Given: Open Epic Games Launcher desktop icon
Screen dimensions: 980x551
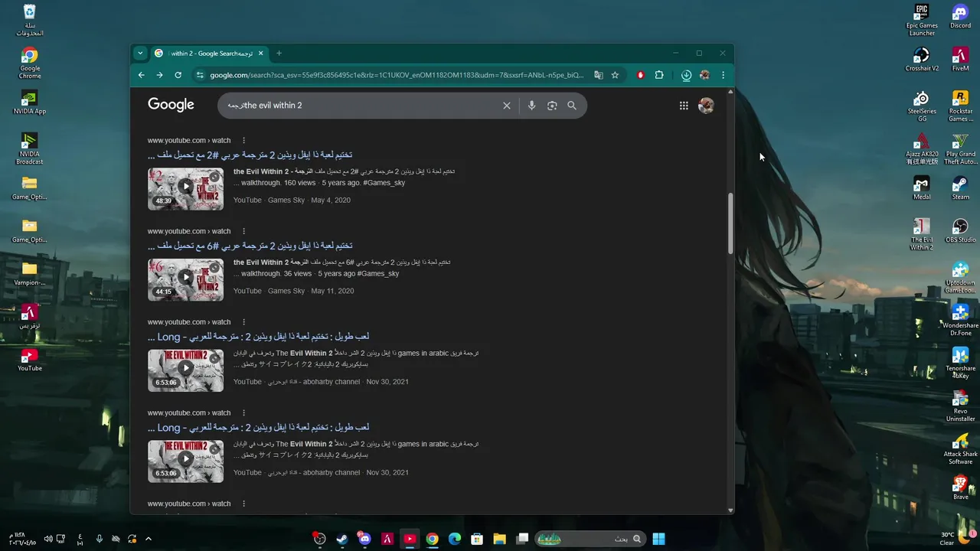Looking at the screenshot, I should 922,20.
